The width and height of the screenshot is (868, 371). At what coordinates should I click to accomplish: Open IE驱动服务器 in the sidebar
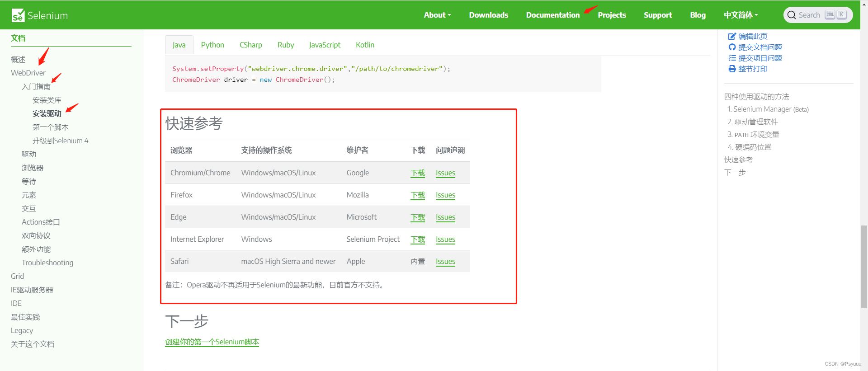coord(32,290)
